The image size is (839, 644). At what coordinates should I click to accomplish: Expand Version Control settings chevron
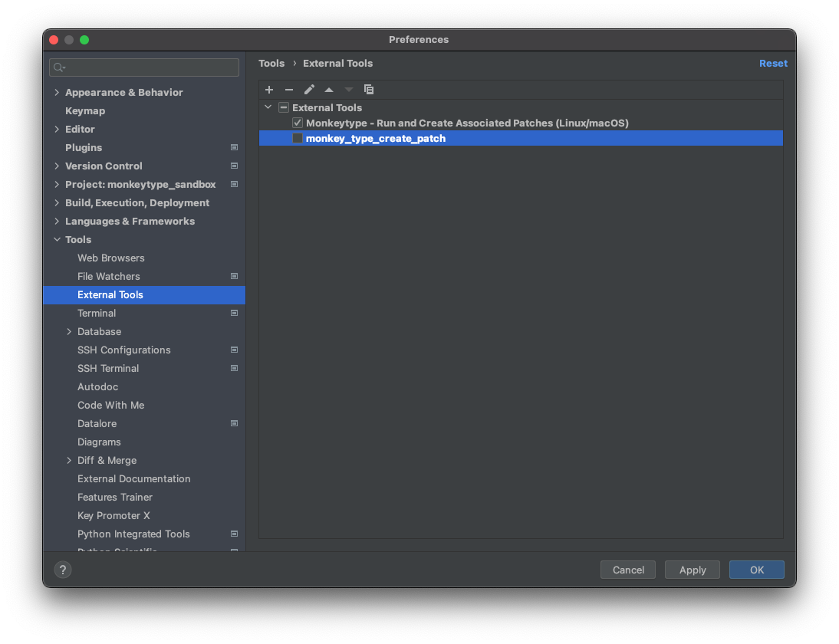coord(57,166)
